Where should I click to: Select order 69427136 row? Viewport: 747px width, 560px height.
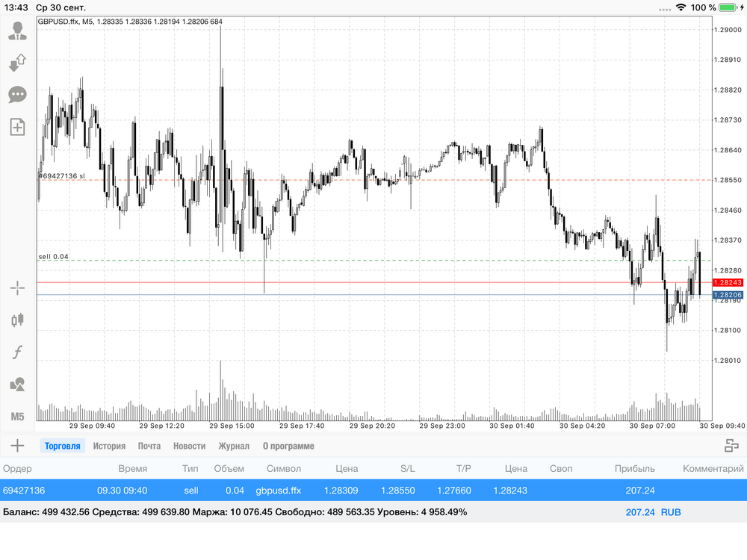click(373, 491)
